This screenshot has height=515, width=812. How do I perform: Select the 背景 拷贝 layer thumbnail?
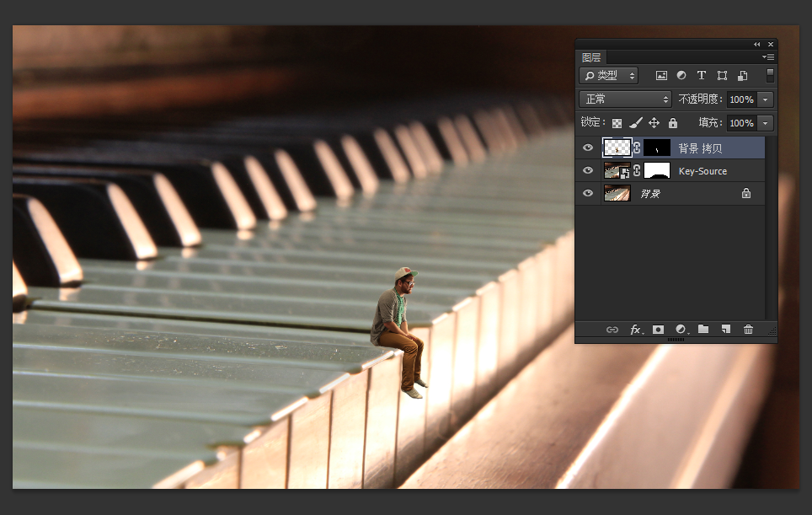pyautogui.click(x=617, y=148)
